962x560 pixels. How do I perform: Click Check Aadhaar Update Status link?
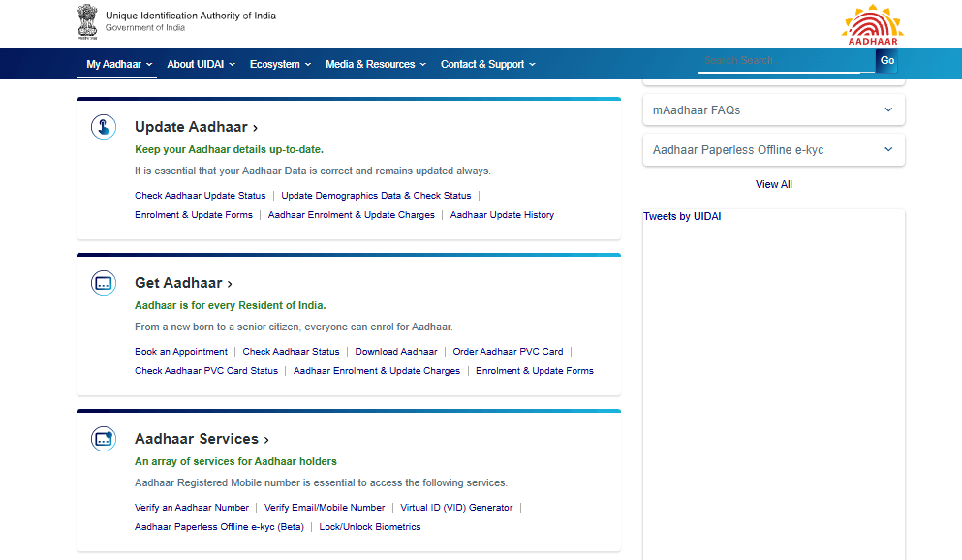tap(200, 195)
